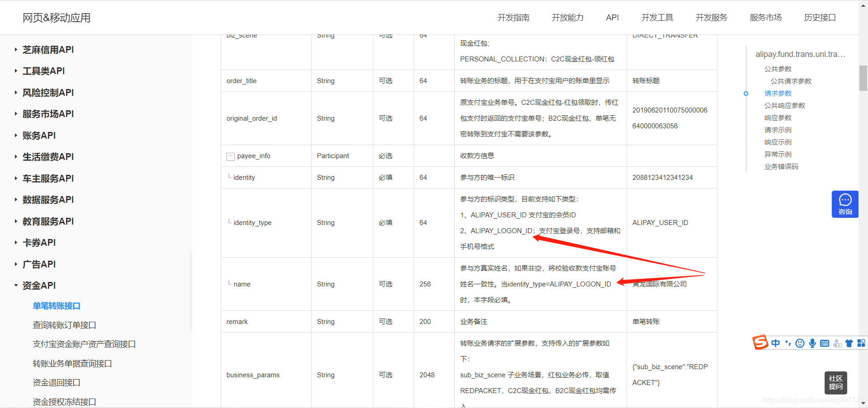Open 转账业务单据查询接口 link
The width and height of the screenshot is (868, 408).
tap(72, 364)
